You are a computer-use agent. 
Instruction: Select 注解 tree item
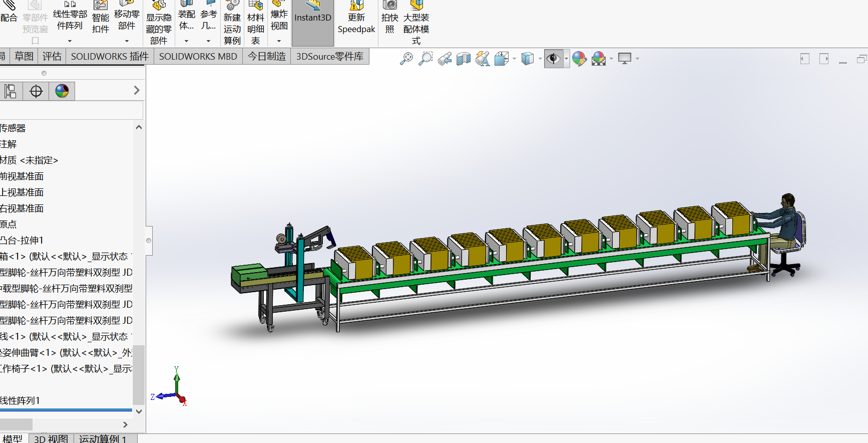point(8,144)
